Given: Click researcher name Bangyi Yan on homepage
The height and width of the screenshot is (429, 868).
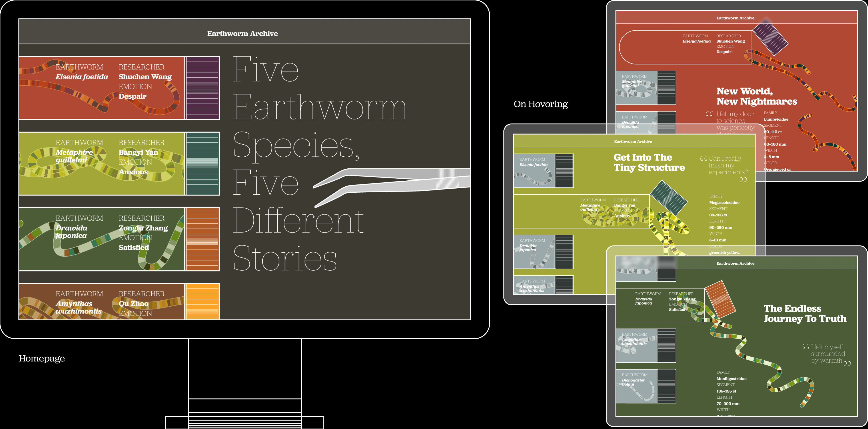Looking at the screenshot, I should [x=138, y=152].
